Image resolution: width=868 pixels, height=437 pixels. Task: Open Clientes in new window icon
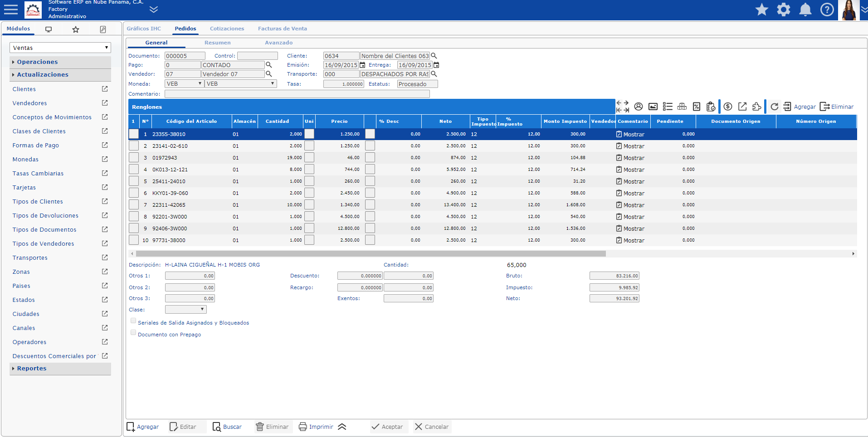pos(105,89)
